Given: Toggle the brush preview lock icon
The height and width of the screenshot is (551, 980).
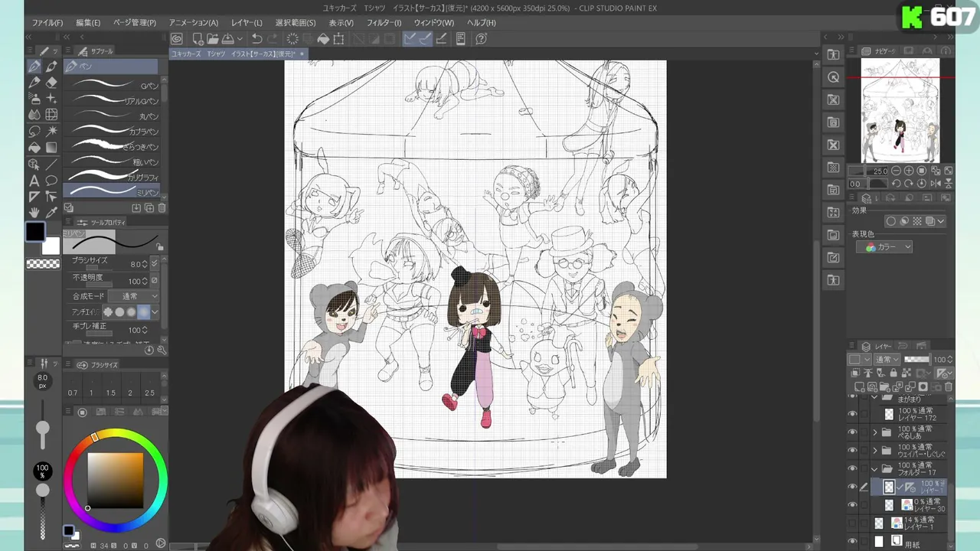Looking at the screenshot, I should (x=159, y=246).
